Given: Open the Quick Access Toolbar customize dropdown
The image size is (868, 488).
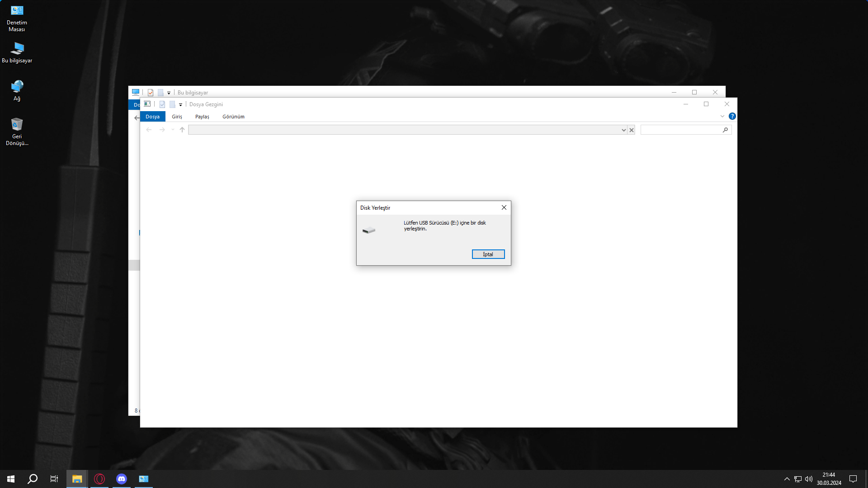Looking at the screenshot, I should [x=180, y=104].
